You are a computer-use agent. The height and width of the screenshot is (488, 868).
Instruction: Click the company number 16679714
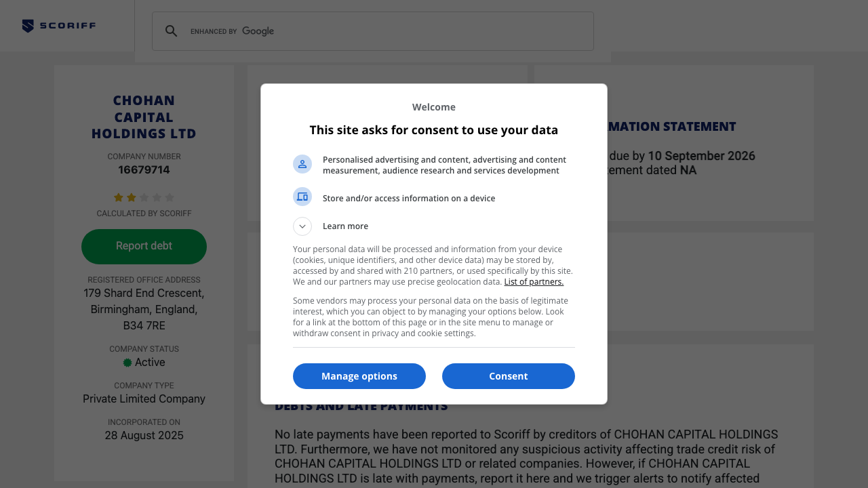point(144,170)
